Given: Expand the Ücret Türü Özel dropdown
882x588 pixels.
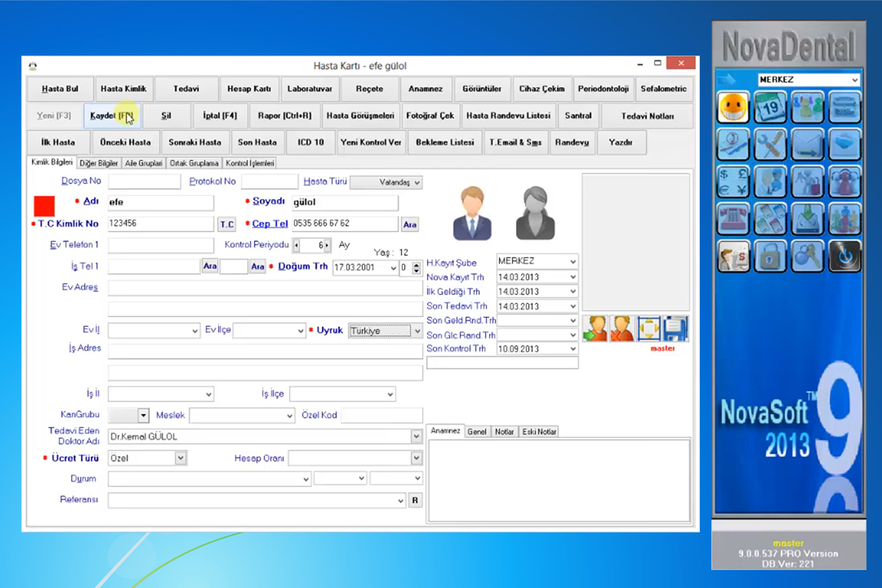Looking at the screenshot, I should (x=180, y=458).
